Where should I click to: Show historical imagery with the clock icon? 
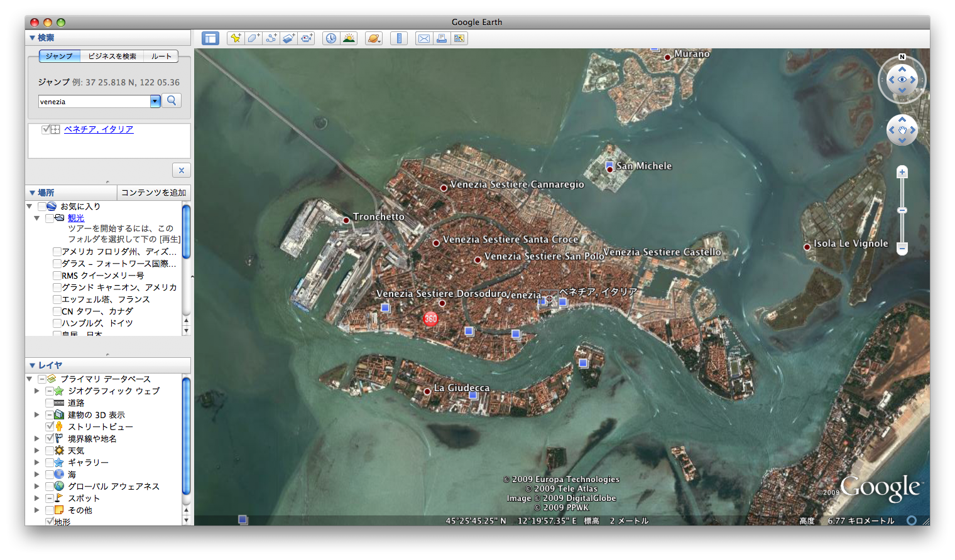click(x=330, y=38)
